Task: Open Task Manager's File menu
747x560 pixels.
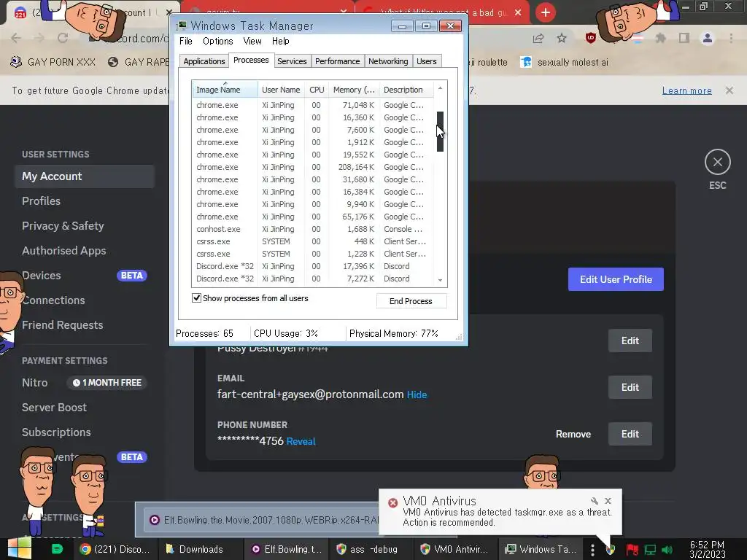Action: tap(186, 42)
